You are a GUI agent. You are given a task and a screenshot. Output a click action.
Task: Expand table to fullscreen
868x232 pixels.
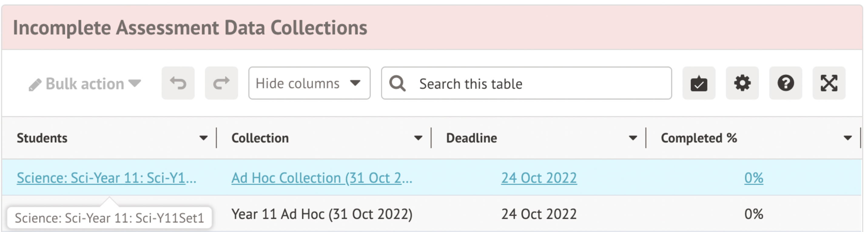click(x=829, y=83)
